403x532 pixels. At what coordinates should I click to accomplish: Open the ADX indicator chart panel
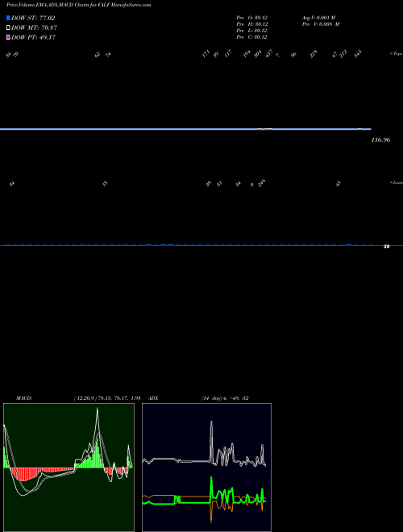(206, 468)
